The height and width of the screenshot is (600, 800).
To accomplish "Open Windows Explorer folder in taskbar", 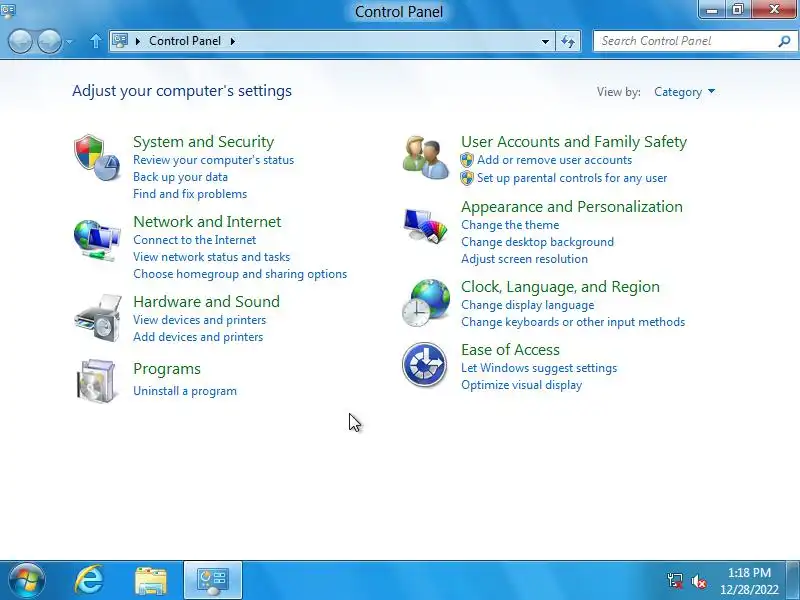I will coord(151,581).
